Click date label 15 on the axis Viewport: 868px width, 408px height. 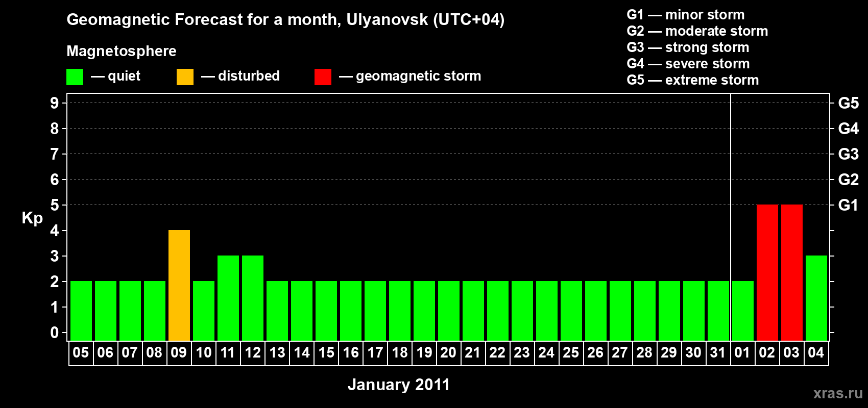tap(326, 352)
